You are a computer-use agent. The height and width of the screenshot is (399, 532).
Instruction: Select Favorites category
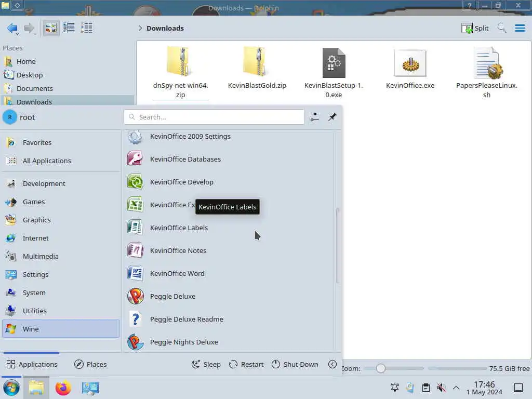pos(61,142)
